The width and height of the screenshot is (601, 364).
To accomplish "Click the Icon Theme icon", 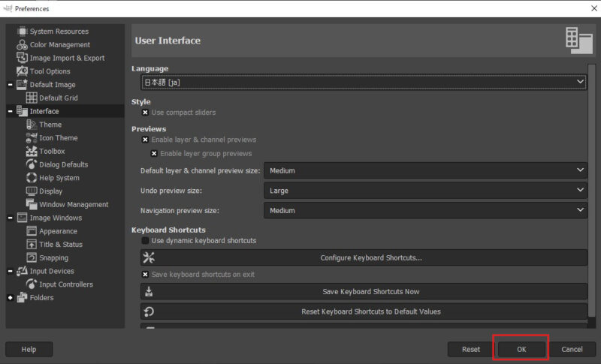I will pyautogui.click(x=32, y=138).
